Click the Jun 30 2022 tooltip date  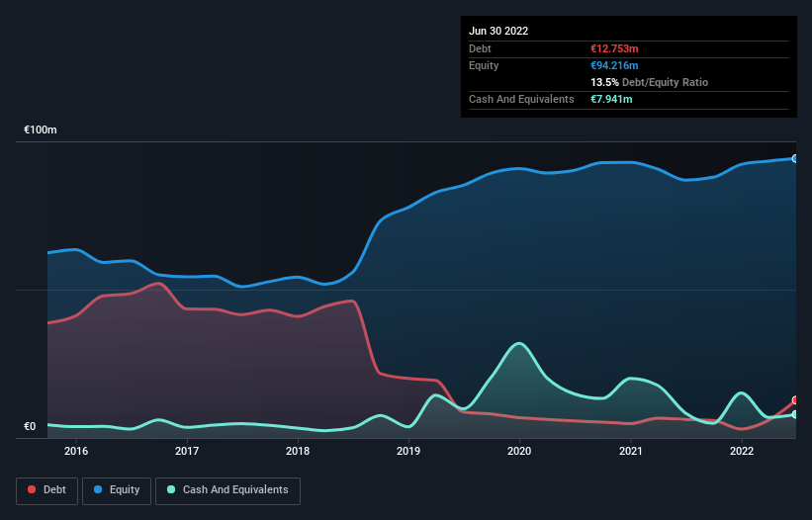click(x=498, y=31)
